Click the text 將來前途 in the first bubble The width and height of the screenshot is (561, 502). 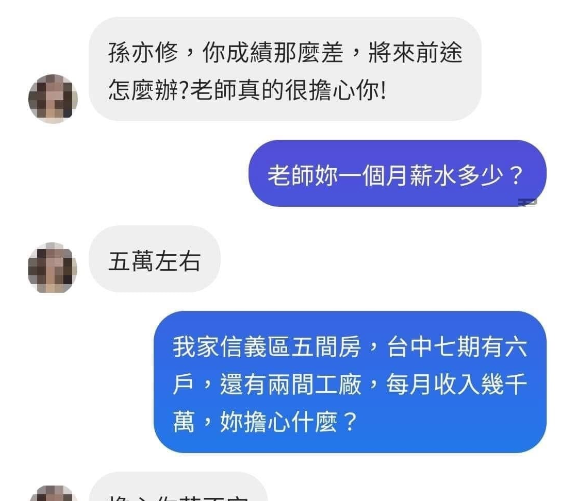(x=415, y=53)
